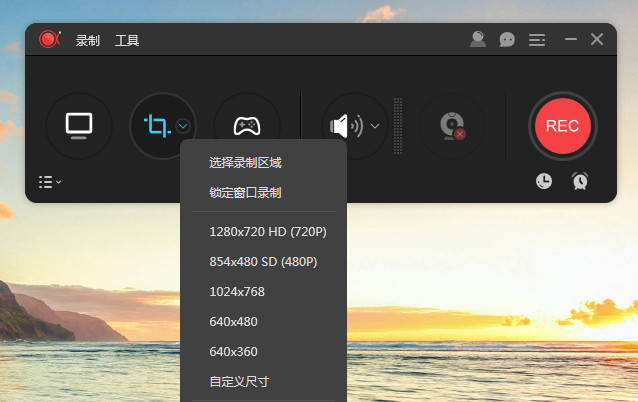The image size is (638, 402).
Task: Select the region crop recording icon
Action: click(x=156, y=125)
